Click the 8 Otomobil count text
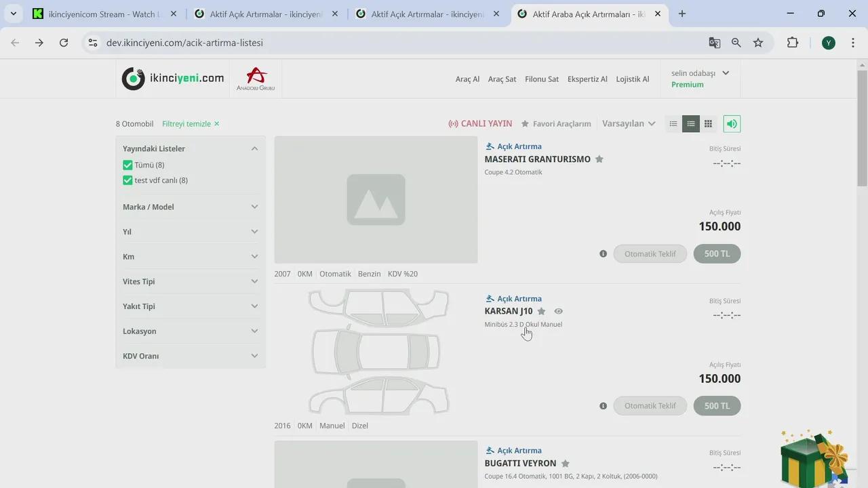The width and height of the screenshot is (868, 488). [134, 124]
